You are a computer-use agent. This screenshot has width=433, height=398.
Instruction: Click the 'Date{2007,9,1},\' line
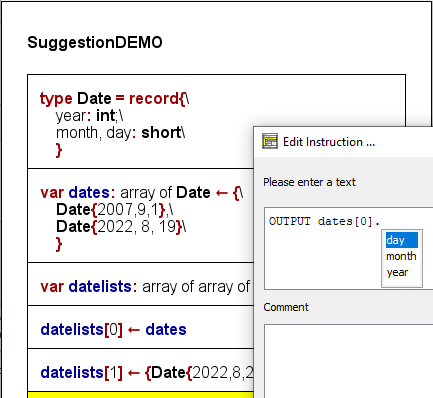click(x=115, y=210)
